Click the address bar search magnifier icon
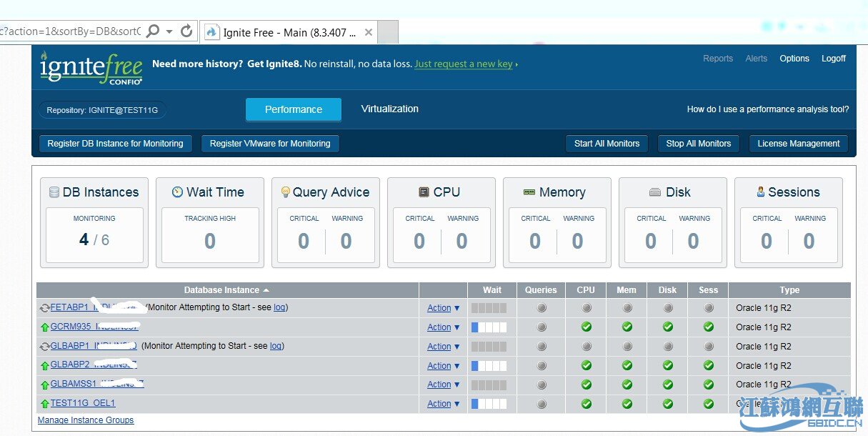This screenshot has width=868, height=436. [x=153, y=31]
